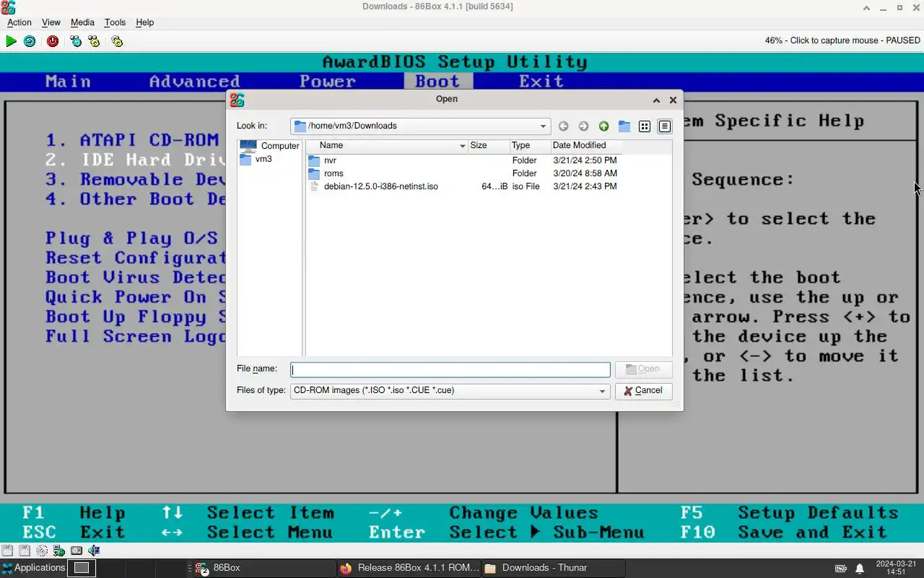The width and height of the screenshot is (924, 578).
Task: Select BIOS Exit tab behind the dialog
Action: tap(541, 82)
